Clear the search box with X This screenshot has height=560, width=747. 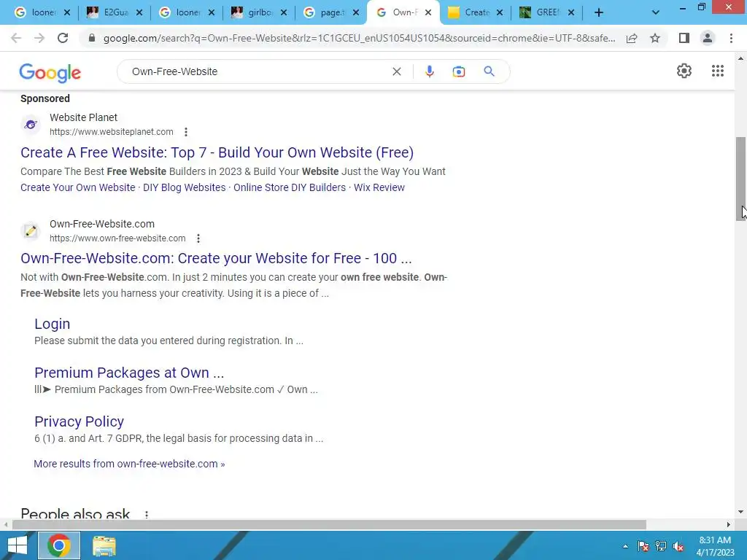[396, 71]
